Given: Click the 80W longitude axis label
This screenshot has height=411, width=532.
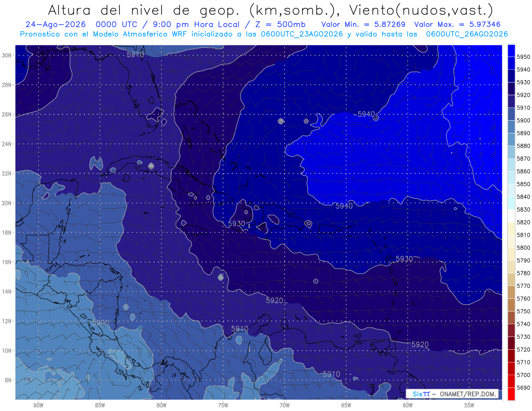Looking at the screenshot, I should 161,405.
